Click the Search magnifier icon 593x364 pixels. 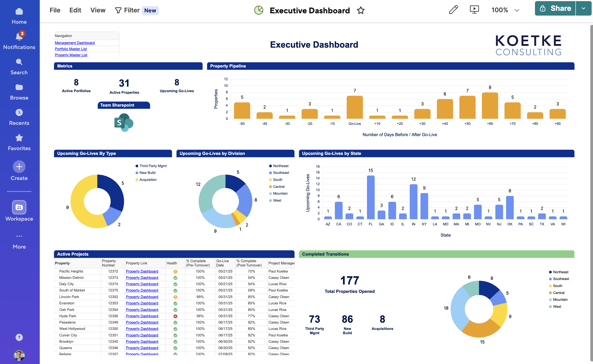point(19,62)
